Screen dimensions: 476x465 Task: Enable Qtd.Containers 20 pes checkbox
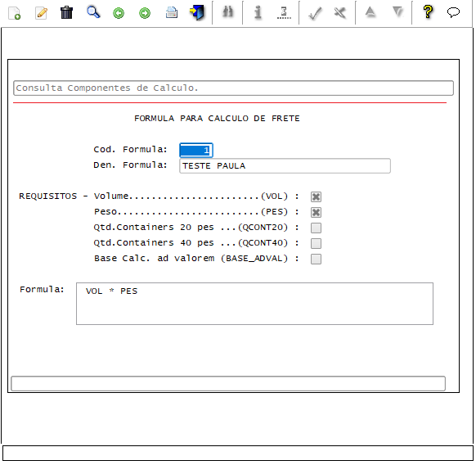coord(316,228)
